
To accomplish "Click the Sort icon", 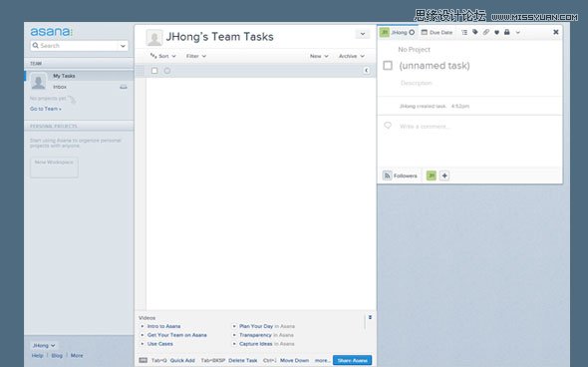I will point(153,56).
